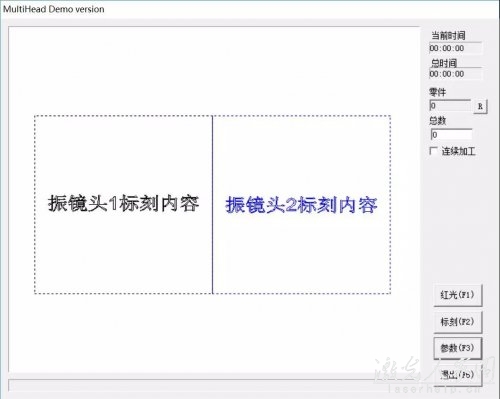This screenshot has height=399, width=500.
Task: Click the 当前时间 label
Action: pos(448,35)
